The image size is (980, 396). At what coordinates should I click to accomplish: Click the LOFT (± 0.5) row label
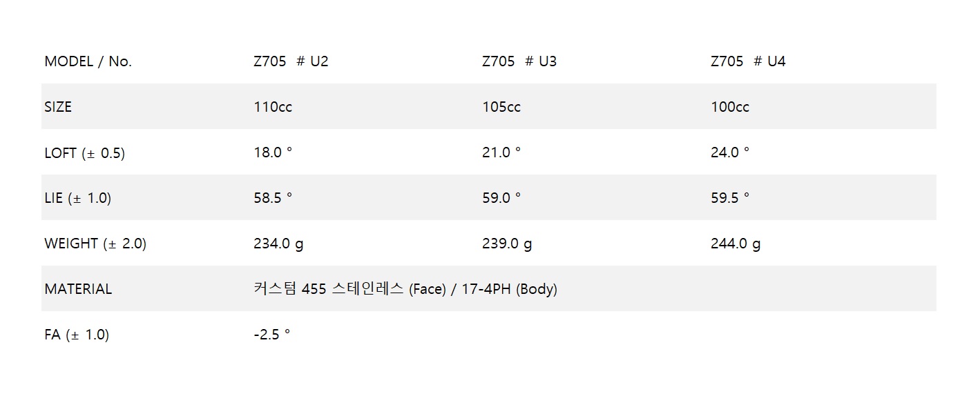pyautogui.click(x=84, y=153)
